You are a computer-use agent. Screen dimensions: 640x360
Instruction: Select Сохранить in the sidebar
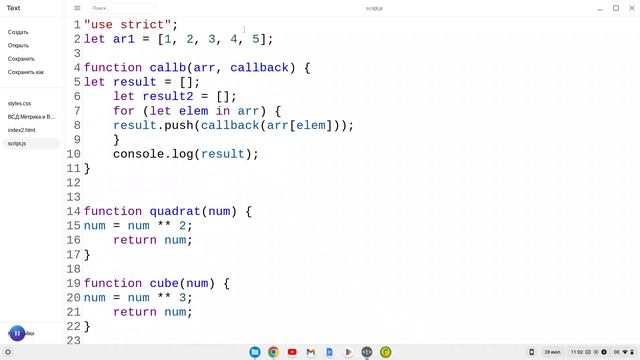click(21, 59)
